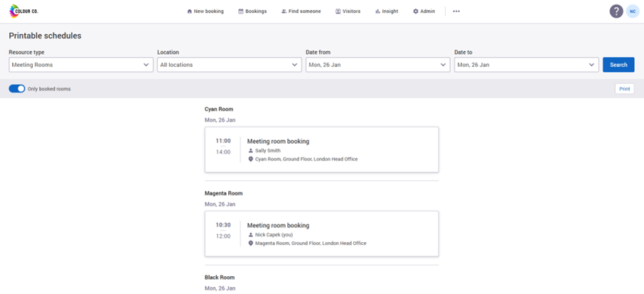Click the Print button
This screenshot has height=294, width=644.
(x=624, y=89)
